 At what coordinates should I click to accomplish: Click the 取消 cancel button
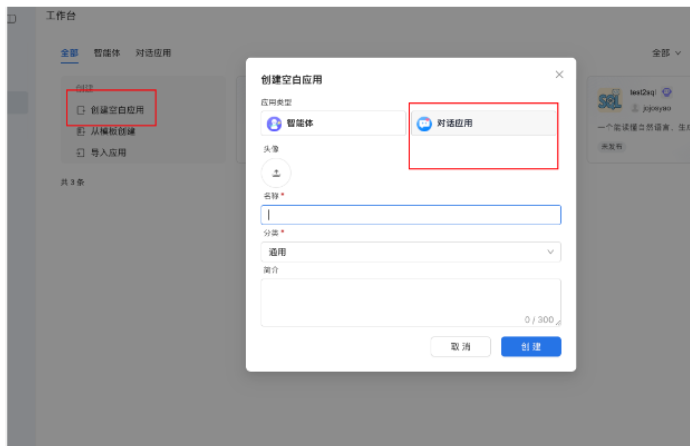point(460,347)
